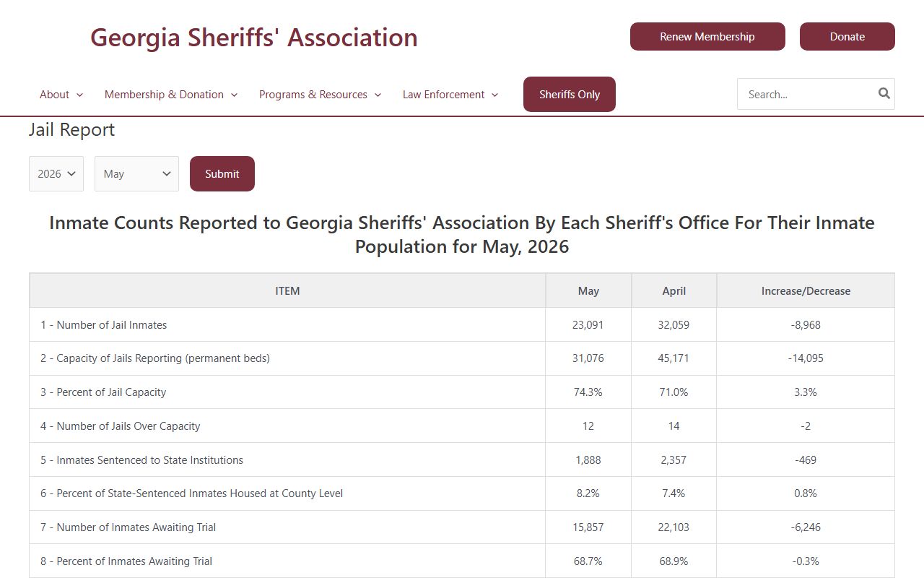
Task: Click the change value -6,246
Action: tap(806, 527)
